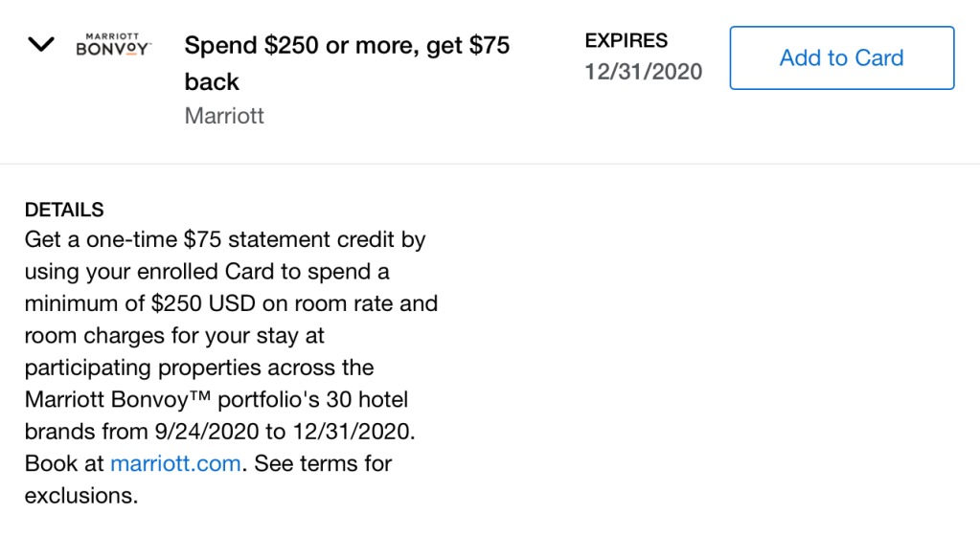Click the word 'exclusions.' on the last line

[81, 496]
